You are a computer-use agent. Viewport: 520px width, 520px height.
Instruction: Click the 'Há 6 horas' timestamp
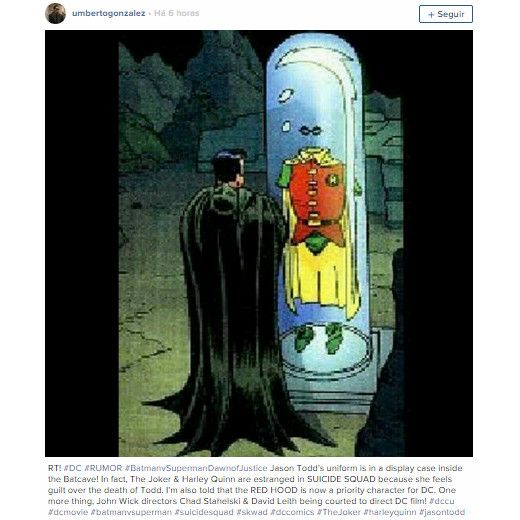click(177, 13)
